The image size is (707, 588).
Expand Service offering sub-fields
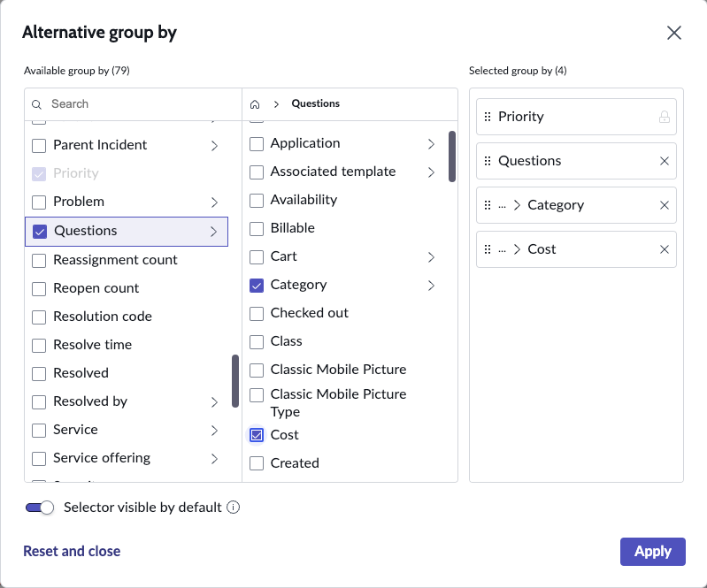coord(214,459)
